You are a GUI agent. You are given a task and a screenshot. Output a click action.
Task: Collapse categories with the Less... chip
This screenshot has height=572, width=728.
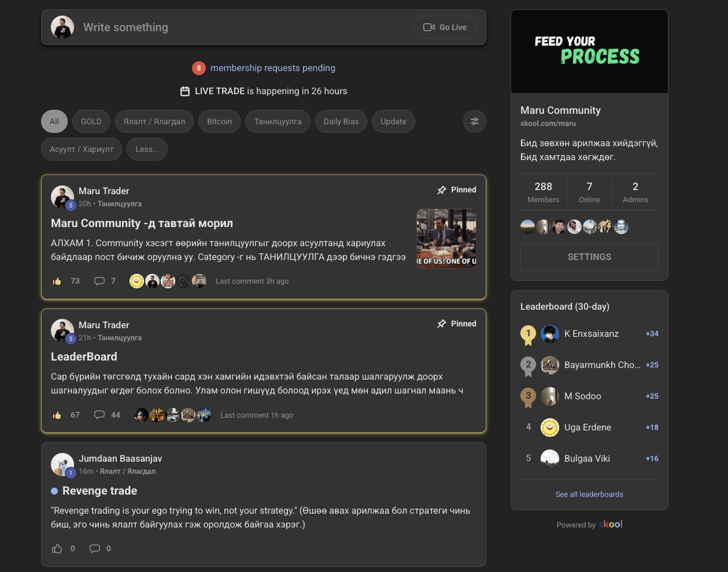[147, 149]
